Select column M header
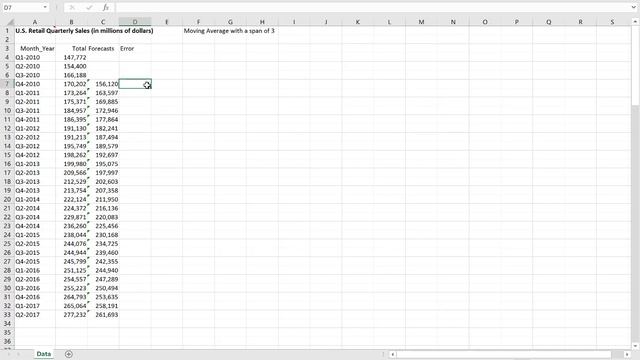640x360 pixels. (x=421, y=22)
